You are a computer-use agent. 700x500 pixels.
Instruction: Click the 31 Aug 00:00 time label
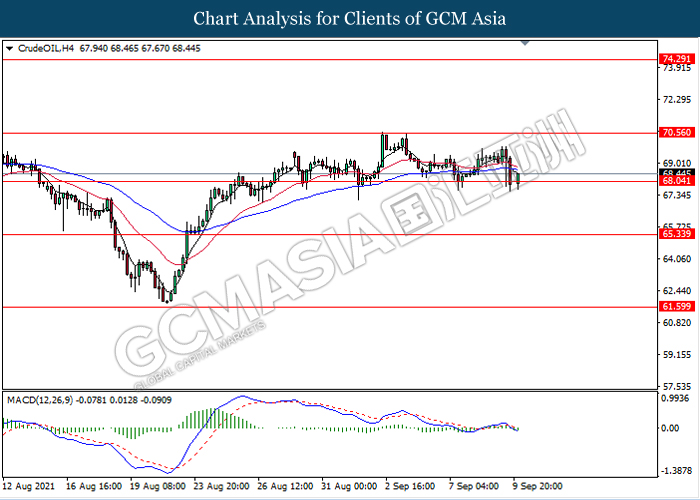click(x=351, y=486)
